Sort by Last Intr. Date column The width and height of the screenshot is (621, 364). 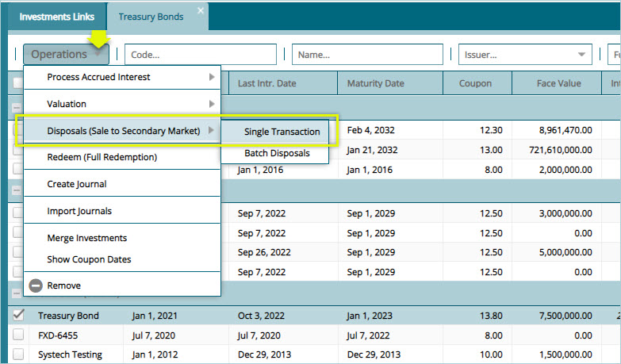tap(283, 83)
